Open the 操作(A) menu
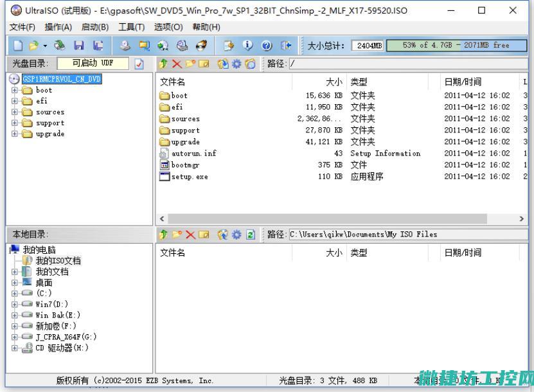 tap(58, 27)
